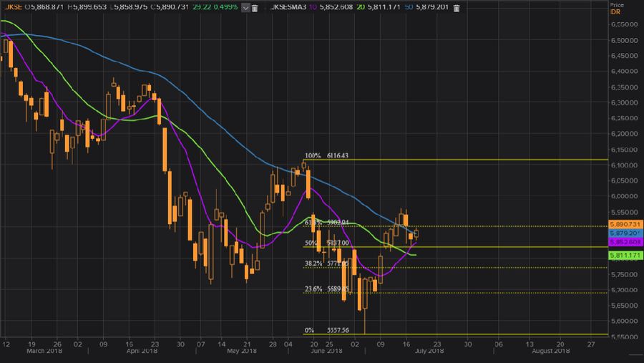Click the open price O5,868.871 readout
Screen dimensions: 644x363
pyautogui.click(x=44, y=7)
